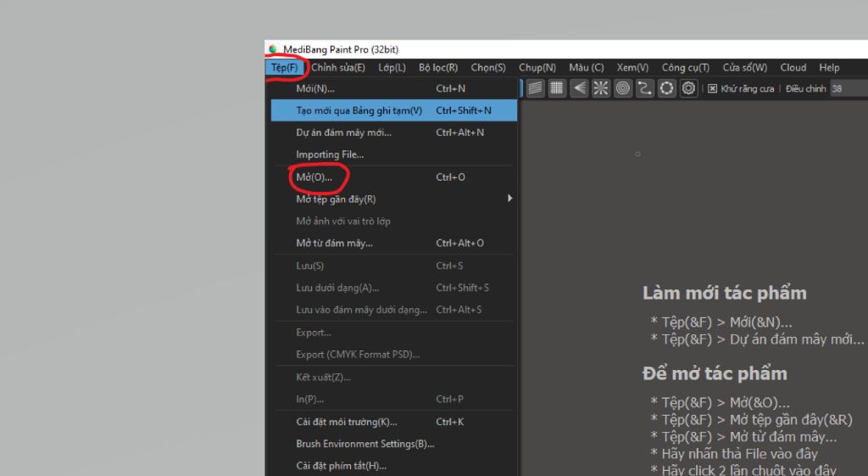Open the Công cụ(T) menu
The width and height of the screenshot is (868, 476).
click(685, 68)
